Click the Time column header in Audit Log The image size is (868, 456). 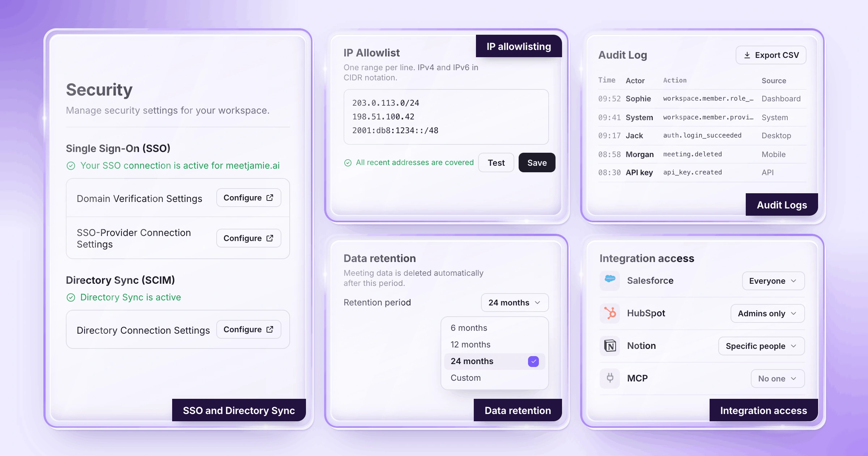coord(607,80)
